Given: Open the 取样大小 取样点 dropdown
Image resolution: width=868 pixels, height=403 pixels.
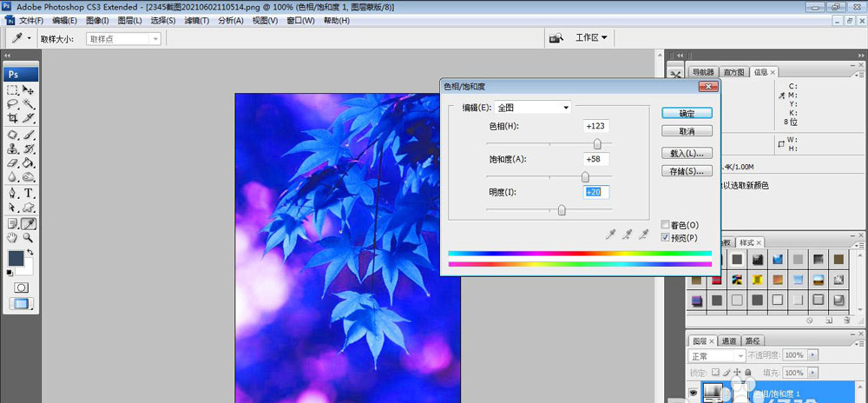Looking at the screenshot, I should (x=123, y=39).
